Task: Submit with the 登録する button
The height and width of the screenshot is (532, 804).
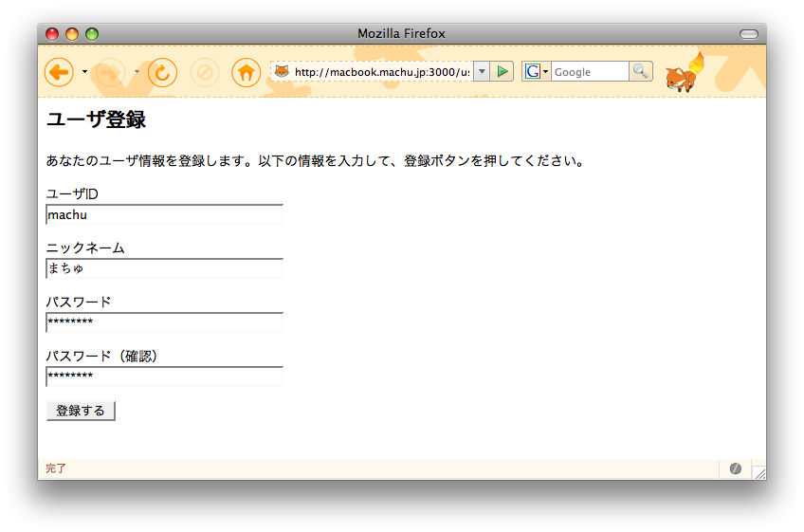Action: [81, 411]
